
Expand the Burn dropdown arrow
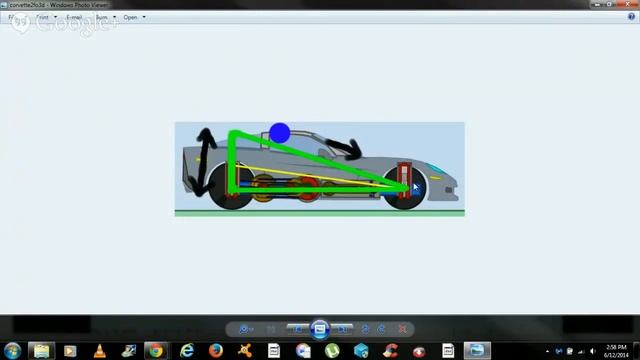(x=114, y=17)
